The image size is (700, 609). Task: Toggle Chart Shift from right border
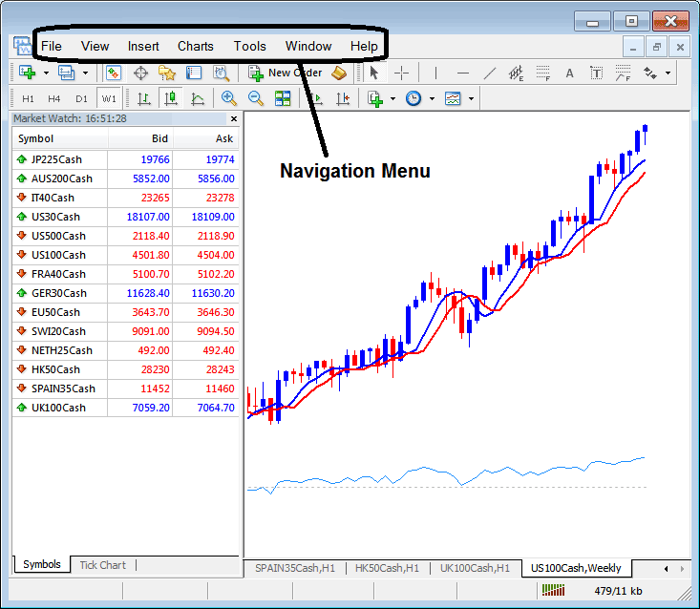click(343, 98)
